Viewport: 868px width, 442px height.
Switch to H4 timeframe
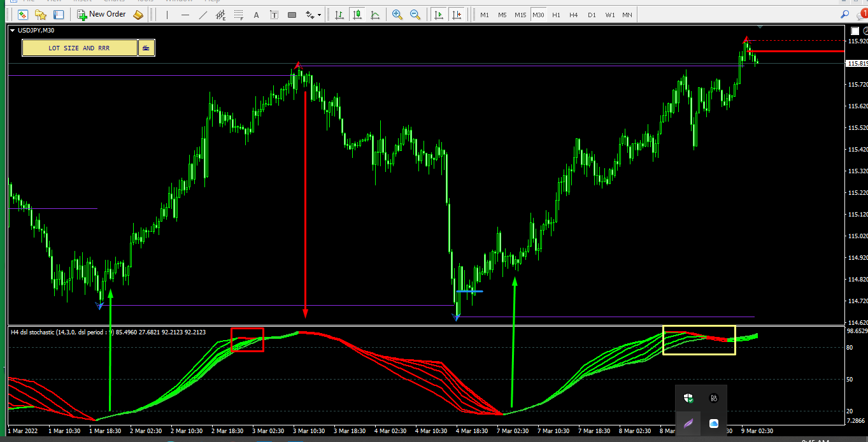pos(574,15)
